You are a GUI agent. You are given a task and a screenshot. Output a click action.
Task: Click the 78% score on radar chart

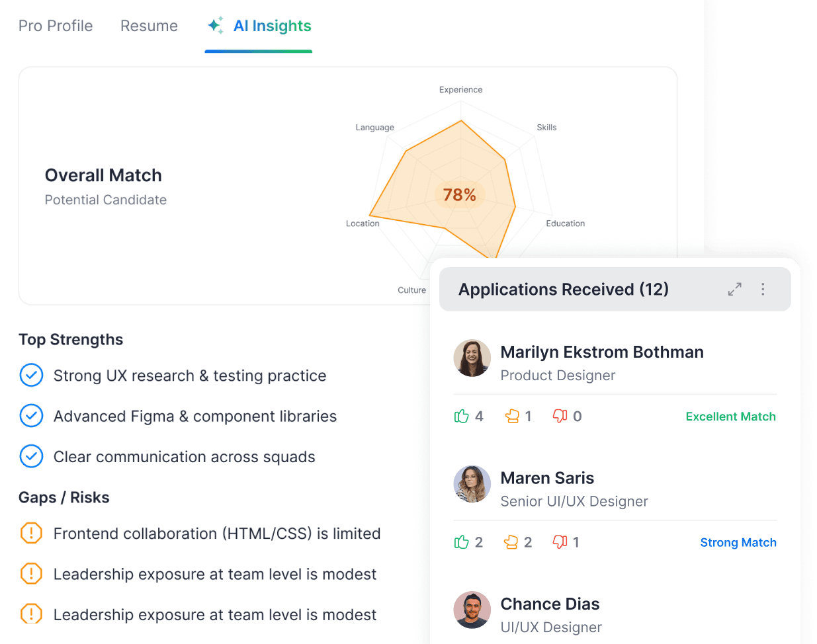(x=460, y=195)
